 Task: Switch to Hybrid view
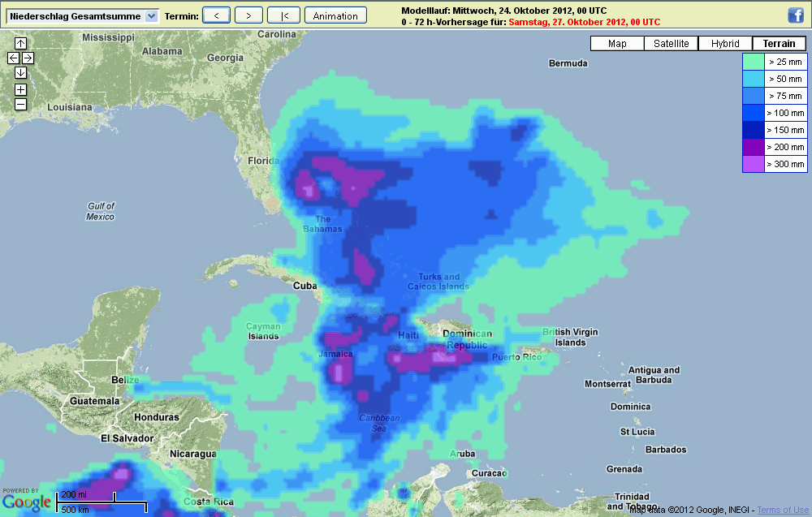pyautogui.click(x=725, y=44)
